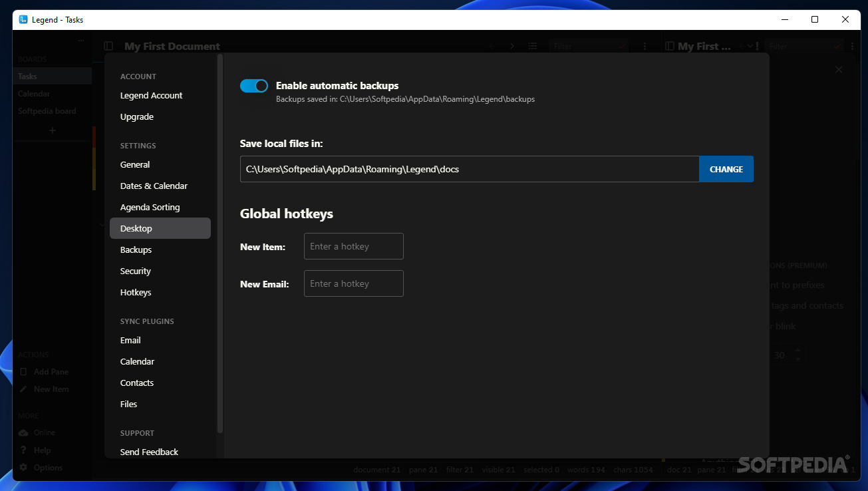This screenshot has height=491, width=868.
Task: Click the chars 1054 status entry
Action: pyautogui.click(x=633, y=470)
